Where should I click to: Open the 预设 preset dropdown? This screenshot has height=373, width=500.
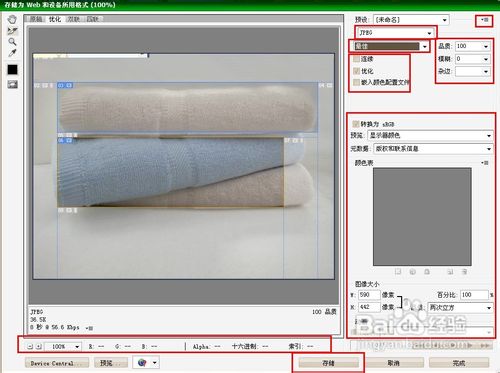[x=411, y=20]
